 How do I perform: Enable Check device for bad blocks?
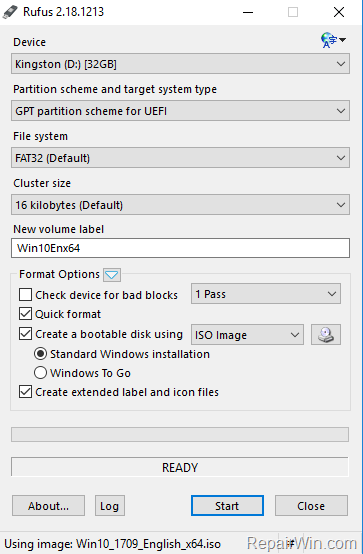point(25,295)
